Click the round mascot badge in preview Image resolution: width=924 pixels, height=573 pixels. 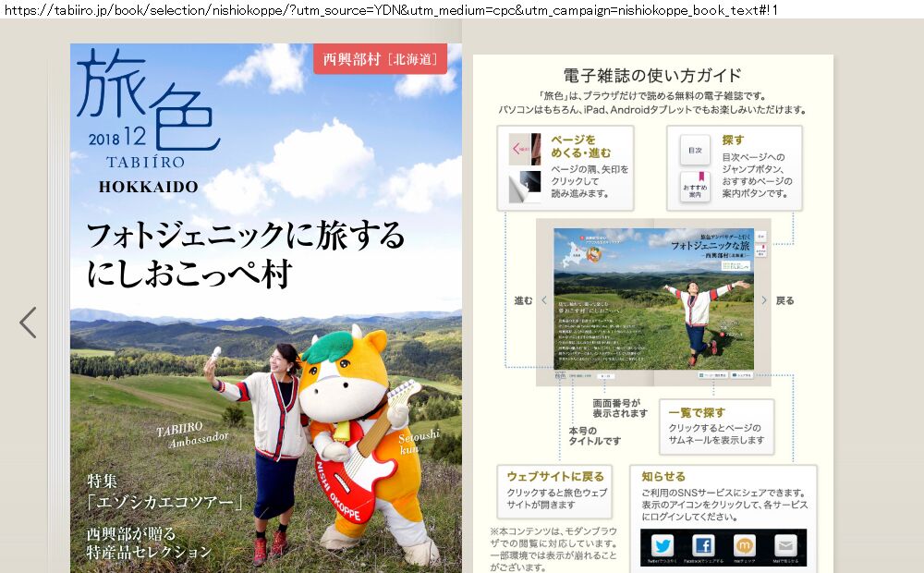coord(593,255)
